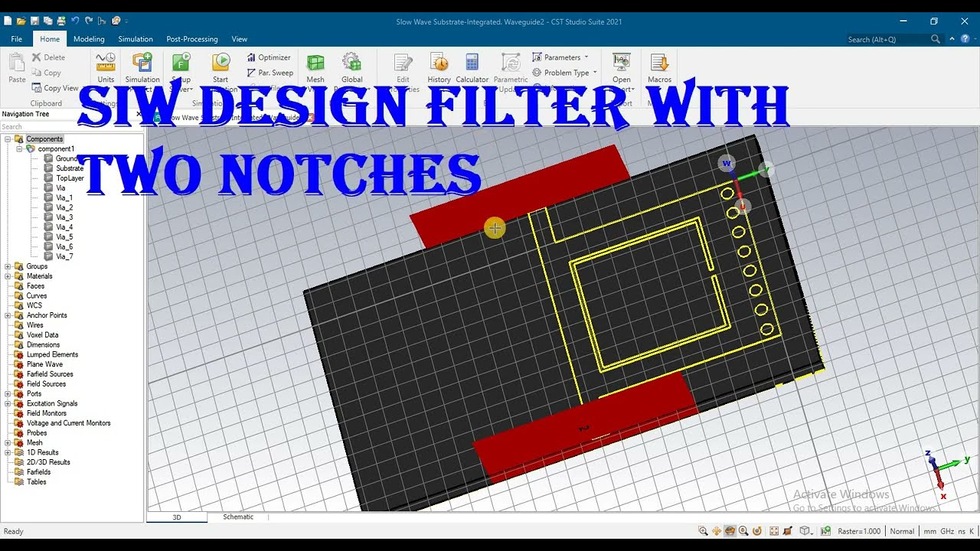Select TopLayer in the navigation tree
Image resolution: width=980 pixels, height=551 pixels.
tap(70, 178)
